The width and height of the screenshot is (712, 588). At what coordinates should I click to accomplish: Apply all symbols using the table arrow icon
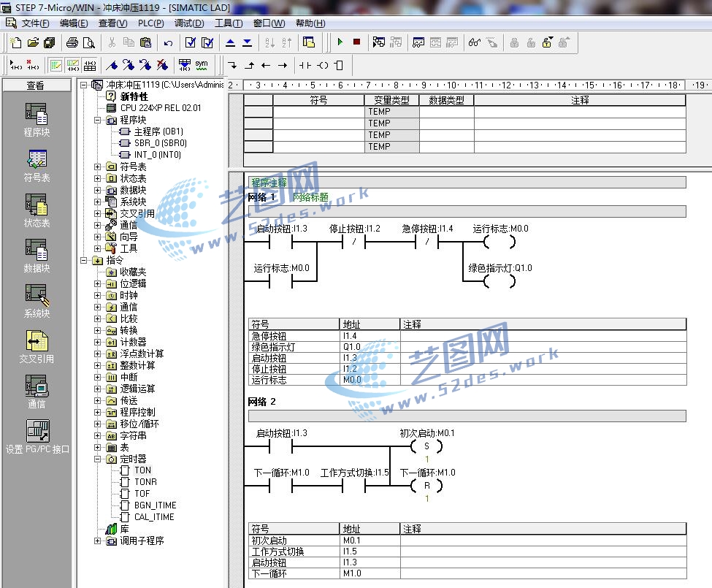184,66
